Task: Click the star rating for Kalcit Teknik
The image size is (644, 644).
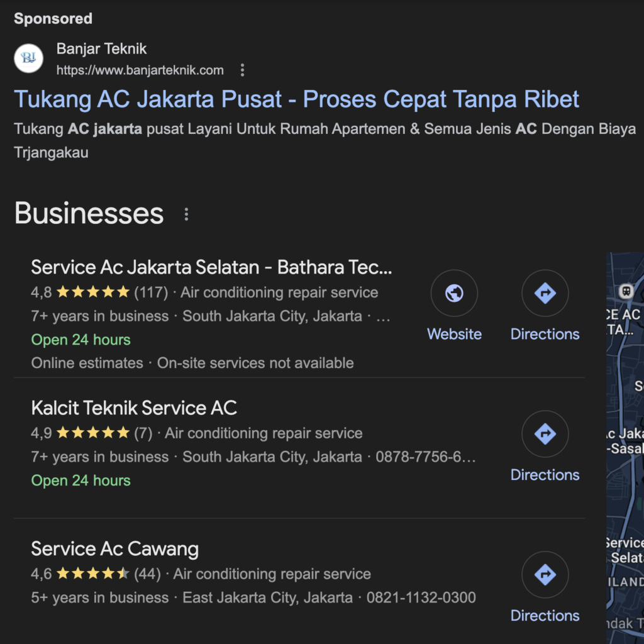Action: coord(91,433)
